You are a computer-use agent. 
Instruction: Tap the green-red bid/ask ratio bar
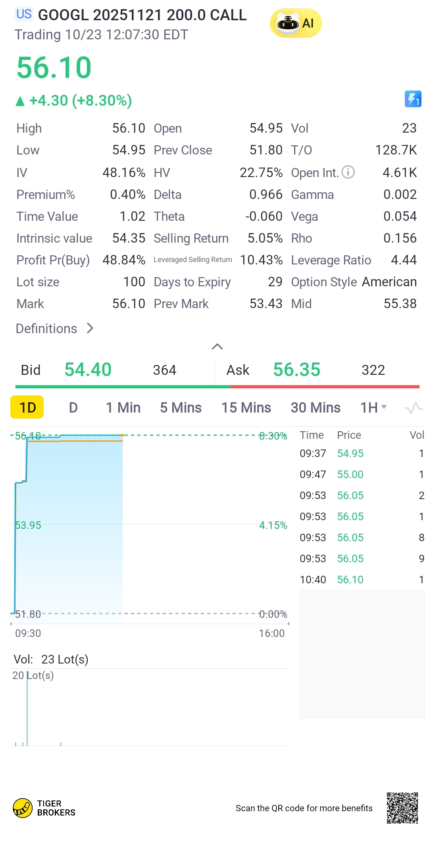pyautogui.click(x=217, y=386)
